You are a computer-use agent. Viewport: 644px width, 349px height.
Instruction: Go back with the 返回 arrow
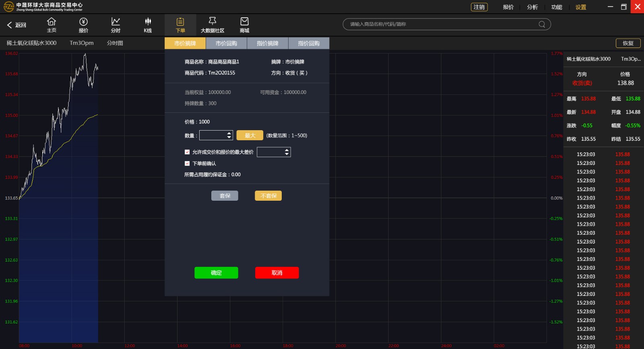tap(17, 25)
